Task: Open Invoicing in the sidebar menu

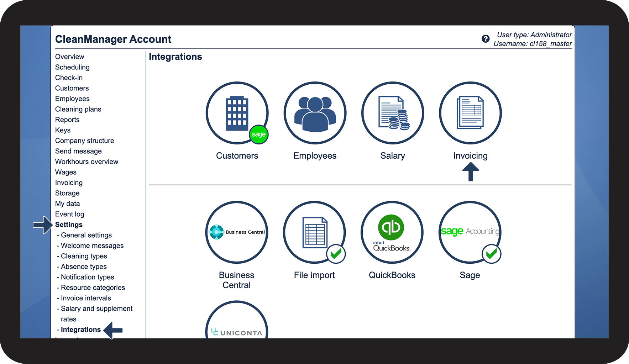Action: point(69,183)
